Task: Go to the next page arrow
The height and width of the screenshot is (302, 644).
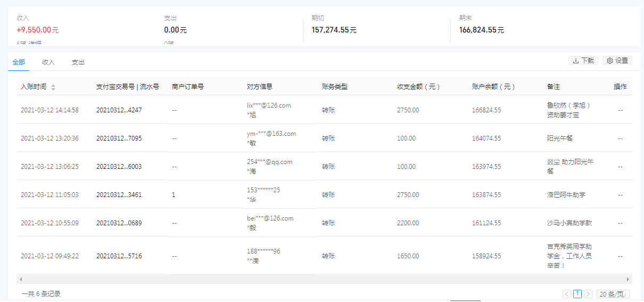Action: [x=588, y=293]
